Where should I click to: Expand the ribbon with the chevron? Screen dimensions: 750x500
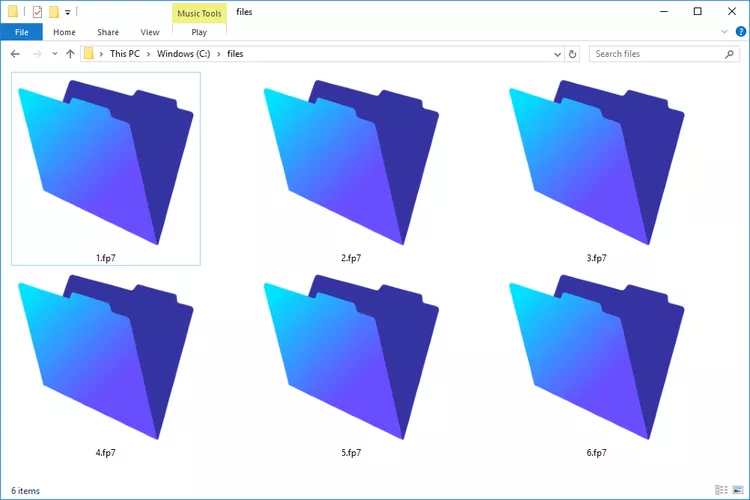pos(724,32)
